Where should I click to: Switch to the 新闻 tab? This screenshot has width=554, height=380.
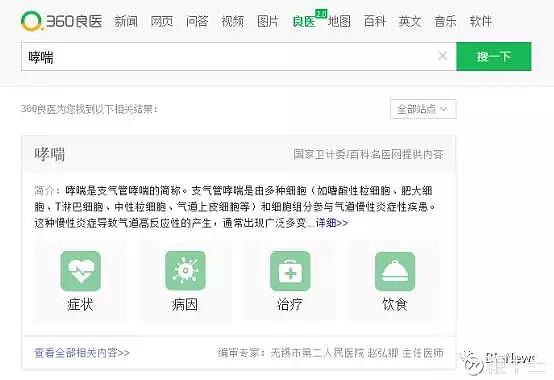126,22
